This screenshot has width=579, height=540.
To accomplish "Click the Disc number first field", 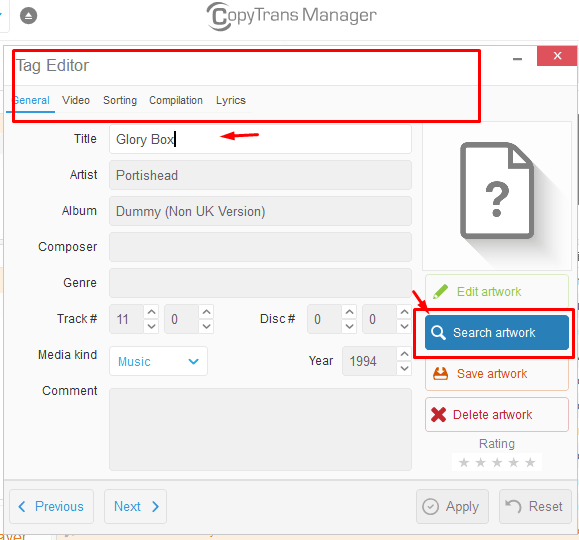I will pyautogui.click(x=325, y=319).
